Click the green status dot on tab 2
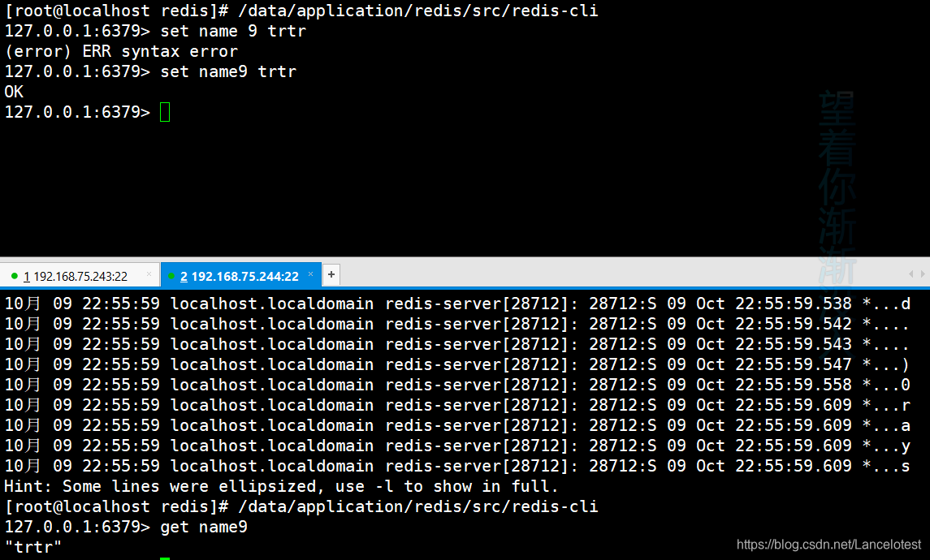Image resolution: width=930 pixels, height=560 pixels. (171, 276)
